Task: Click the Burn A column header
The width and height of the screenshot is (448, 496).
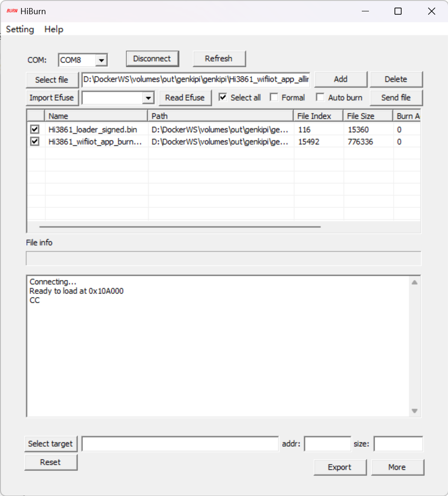Action: [x=407, y=116]
